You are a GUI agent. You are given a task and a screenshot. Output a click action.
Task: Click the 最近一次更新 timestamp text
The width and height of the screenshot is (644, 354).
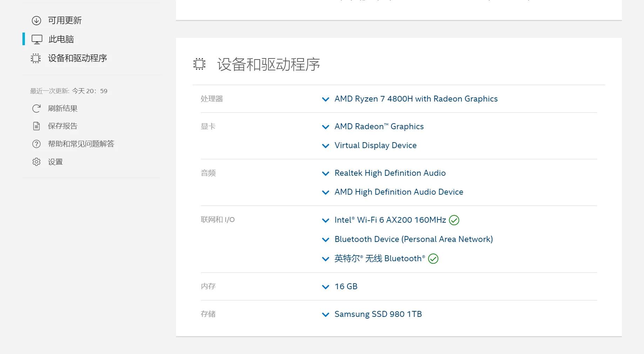tap(69, 91)
